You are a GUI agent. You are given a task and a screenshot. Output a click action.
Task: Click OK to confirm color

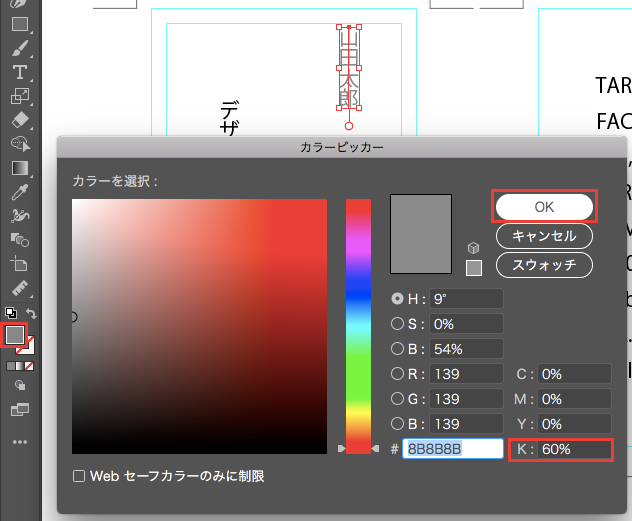coord(543,206)
